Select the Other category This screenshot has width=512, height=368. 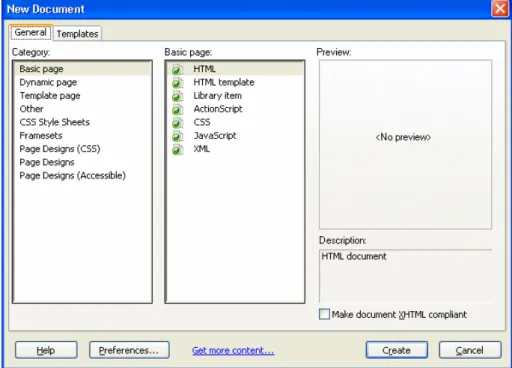(x=82, y=109)
